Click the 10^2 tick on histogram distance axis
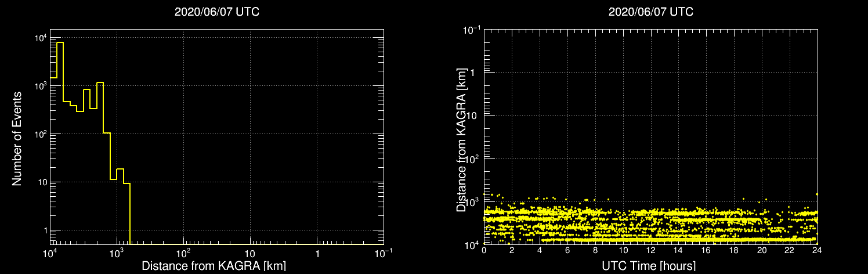 183,253
